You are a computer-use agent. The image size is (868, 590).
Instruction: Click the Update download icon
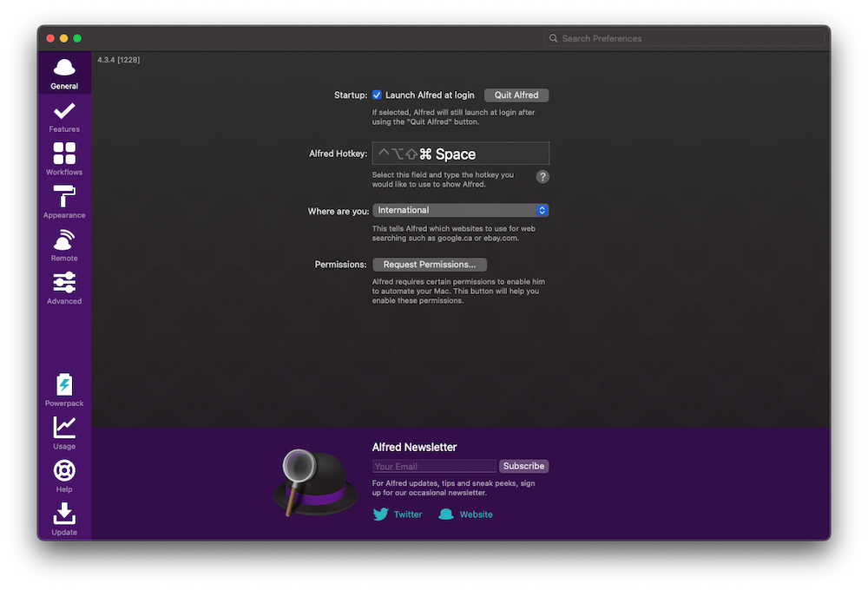64,514
